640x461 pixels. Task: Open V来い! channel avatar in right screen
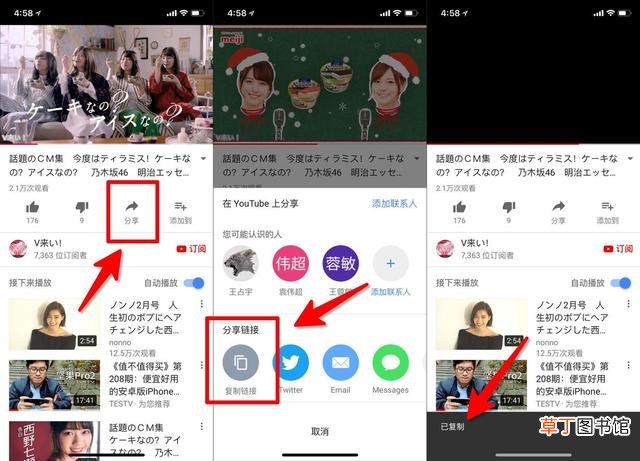click(x=445, y=248)
